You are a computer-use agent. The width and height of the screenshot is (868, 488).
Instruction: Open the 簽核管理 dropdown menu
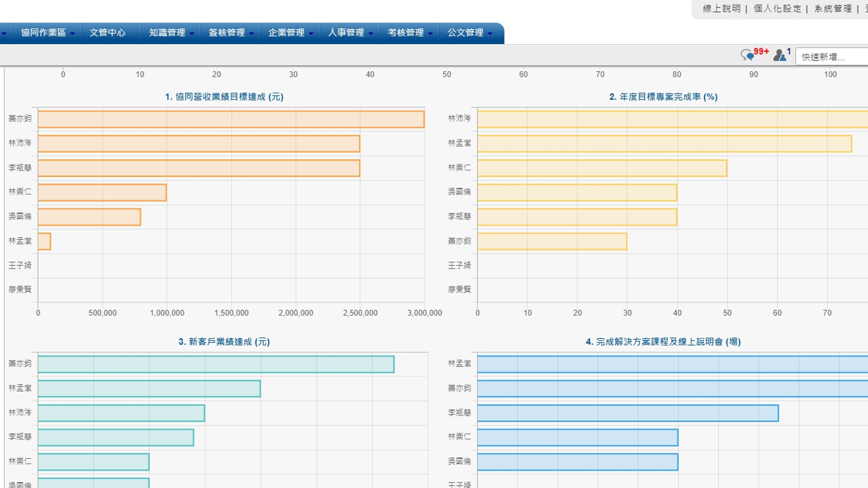coord(230,33)
